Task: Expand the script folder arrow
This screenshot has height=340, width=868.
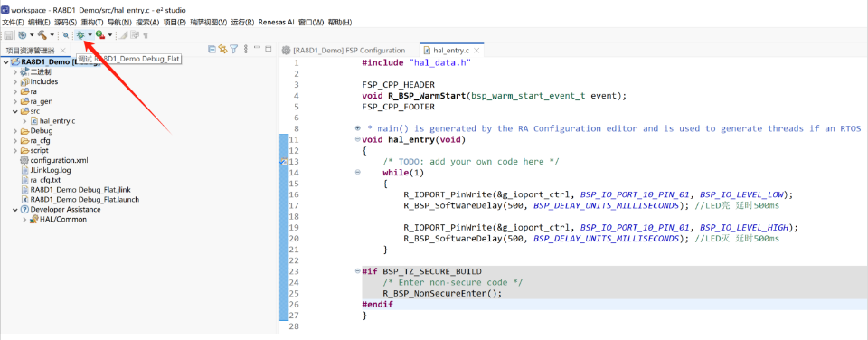Action: [x=15, y=151]
